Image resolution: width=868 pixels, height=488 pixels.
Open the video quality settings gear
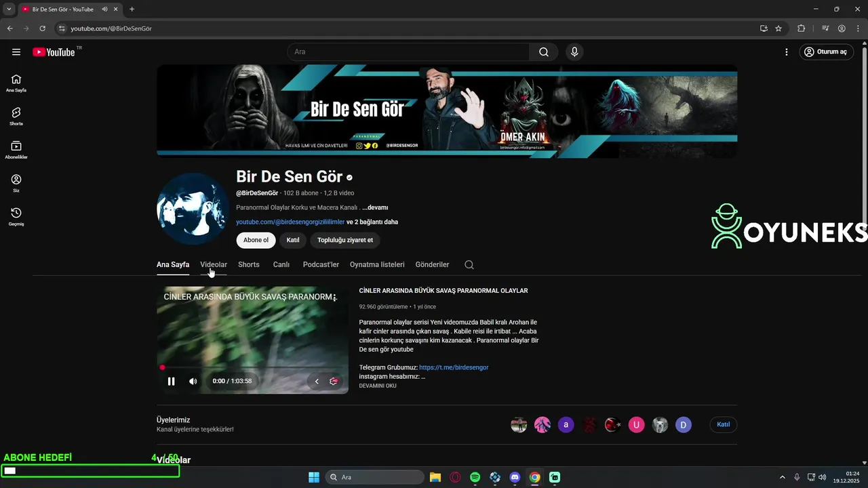click(334, 381)
